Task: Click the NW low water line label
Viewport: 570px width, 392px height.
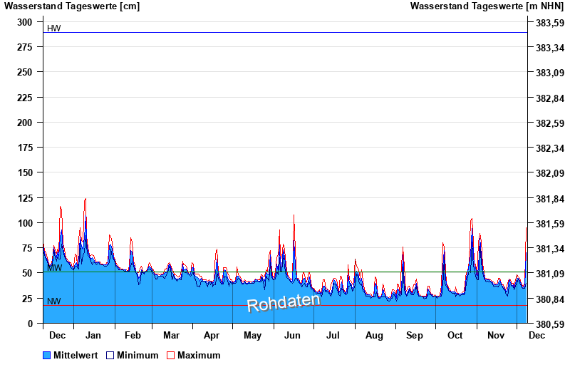Action: [x=53, y=301]
